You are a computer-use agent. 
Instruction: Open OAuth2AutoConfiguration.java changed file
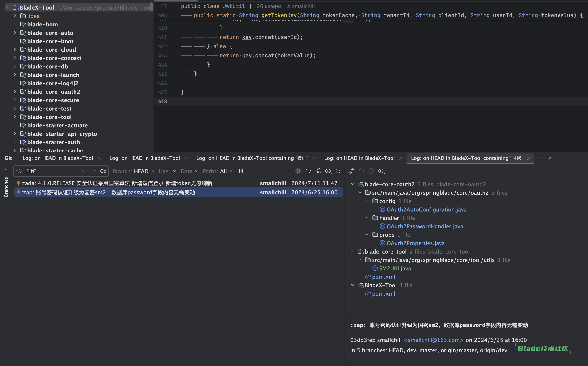tap(426, 209)
